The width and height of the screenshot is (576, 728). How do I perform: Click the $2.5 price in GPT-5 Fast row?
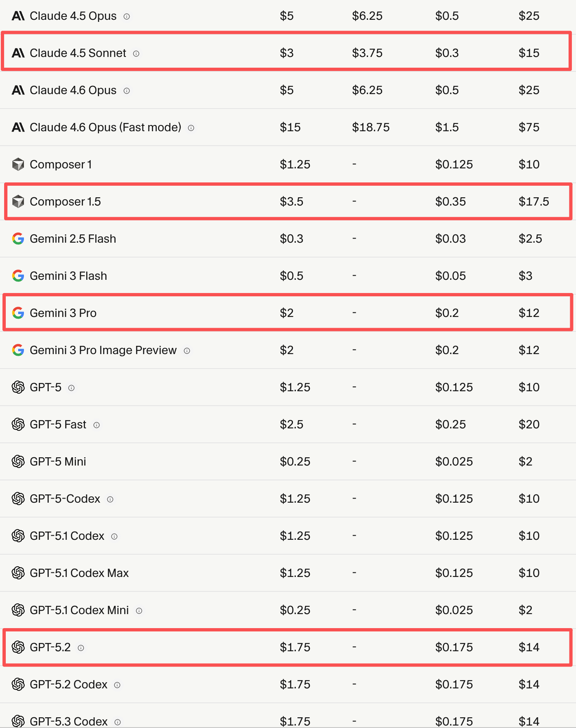292,424
